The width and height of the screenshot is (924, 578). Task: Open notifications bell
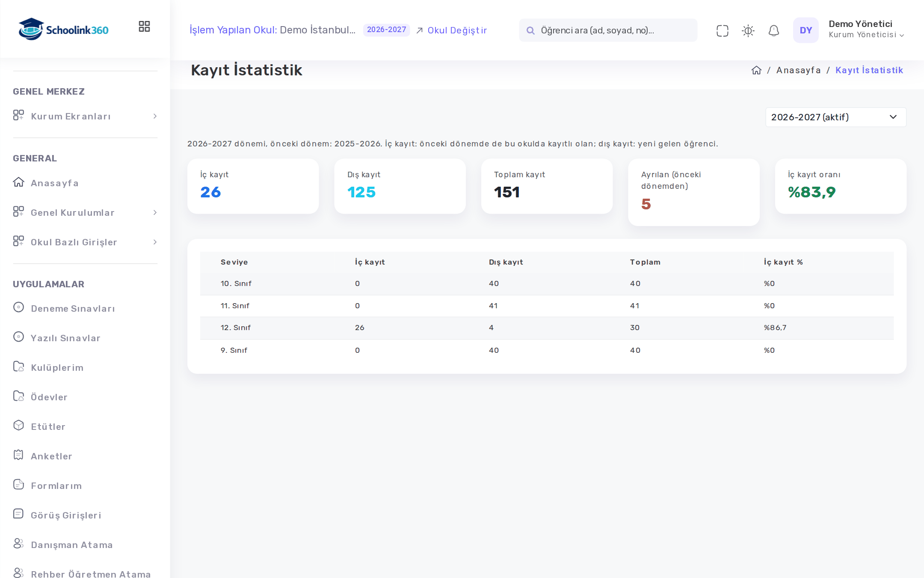[x=773, y=31]
